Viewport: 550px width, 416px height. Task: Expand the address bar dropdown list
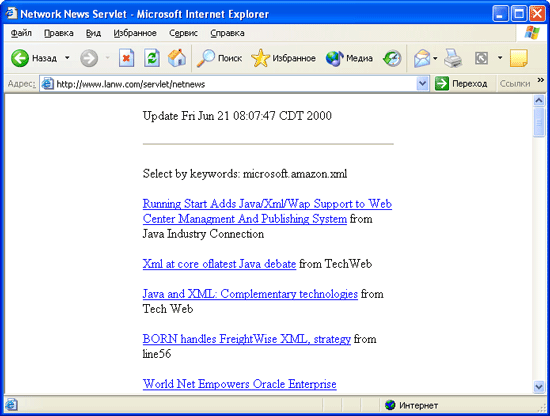point(422,84)
